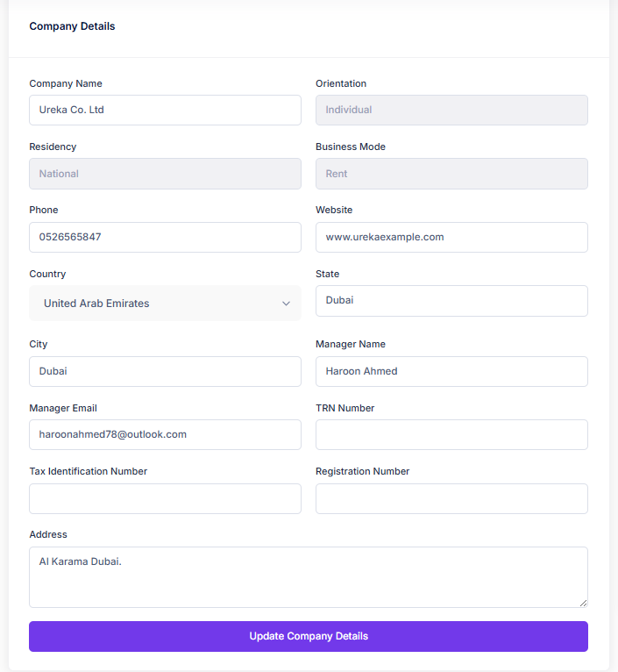Click the greyed-out Residency field

pos(165,174)
